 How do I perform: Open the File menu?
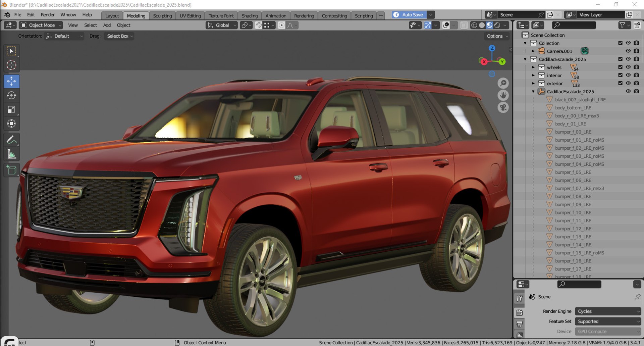point(18,15)
